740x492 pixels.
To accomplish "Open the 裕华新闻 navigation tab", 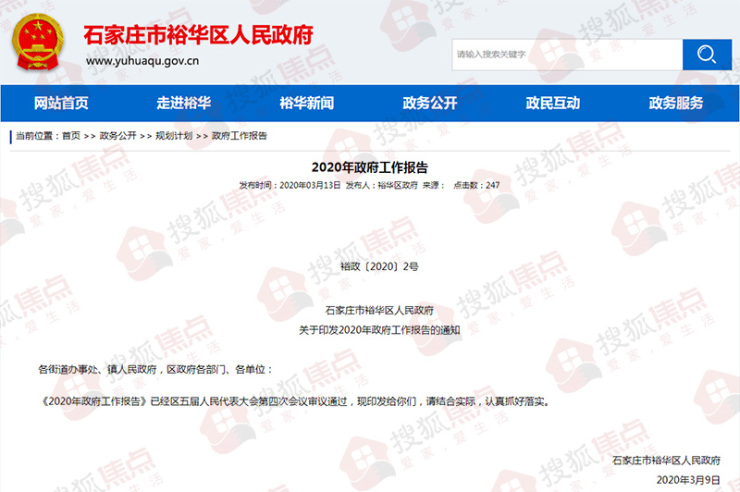I will click(x=307, y=103).
